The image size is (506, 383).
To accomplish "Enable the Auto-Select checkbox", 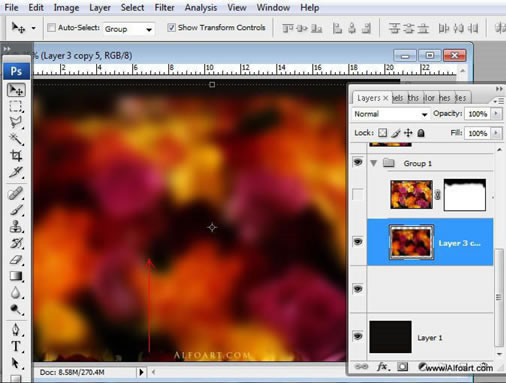I will pos(51,28).
